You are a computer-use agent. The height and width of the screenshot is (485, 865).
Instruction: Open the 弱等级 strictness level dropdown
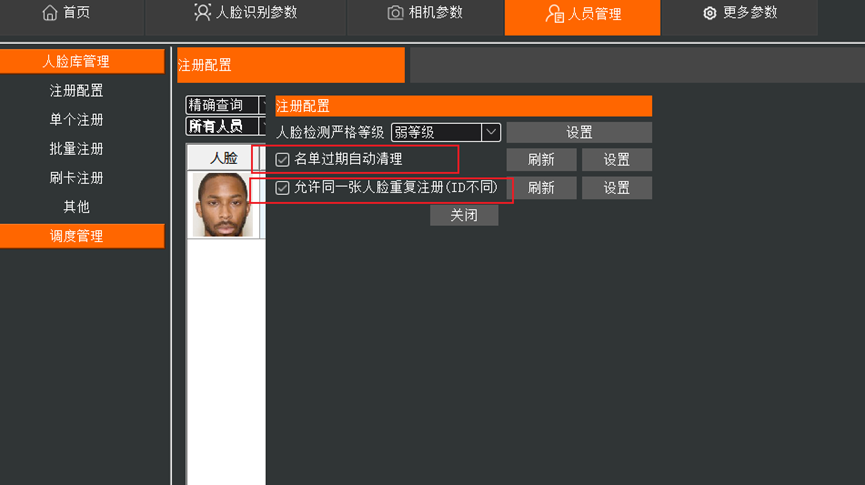446,132
